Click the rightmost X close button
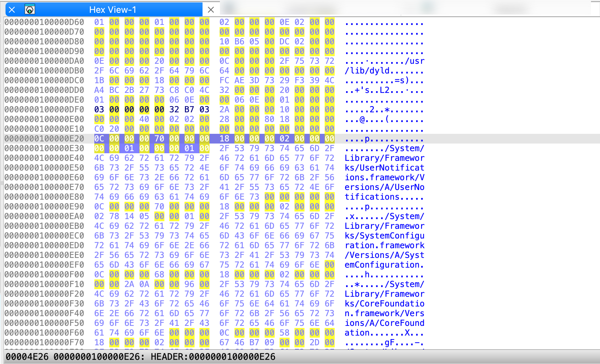 pyautogui.click(x=211, y=10)
